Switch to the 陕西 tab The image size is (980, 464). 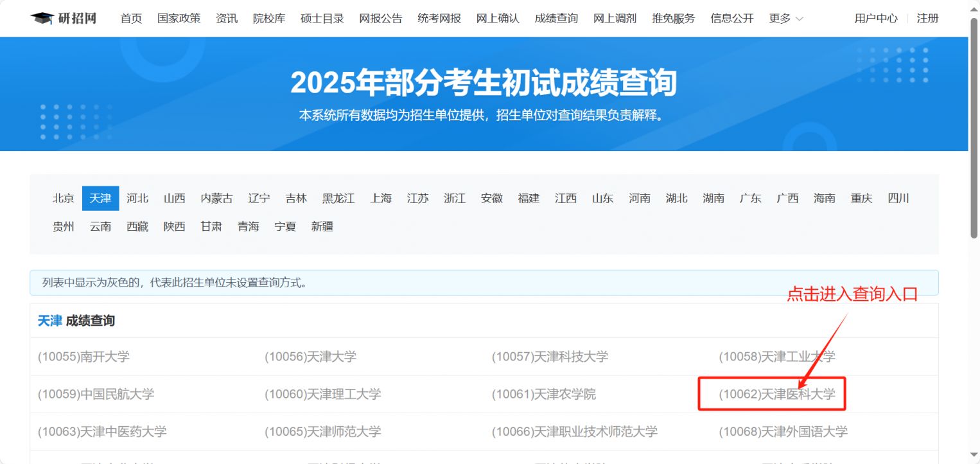click(175, 227)
